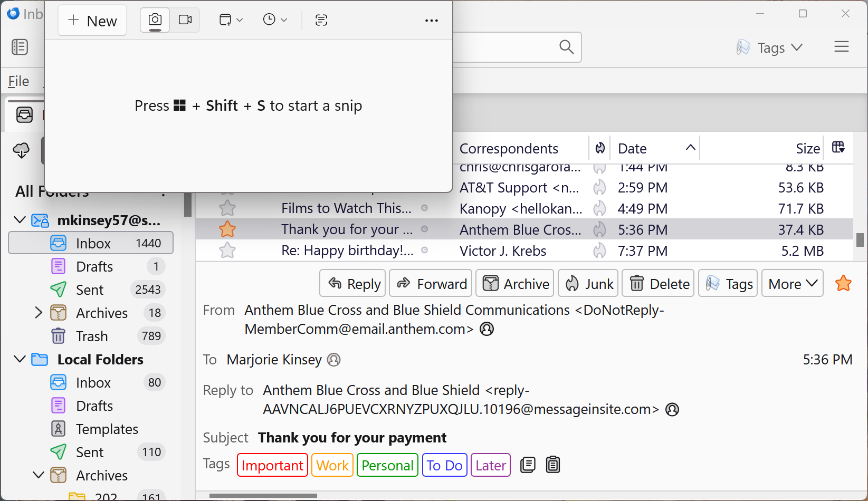The height and width of the screenshot is (501, 868).
Task: Click the Get Messages cloud download icon
Action: coord(21,150)
